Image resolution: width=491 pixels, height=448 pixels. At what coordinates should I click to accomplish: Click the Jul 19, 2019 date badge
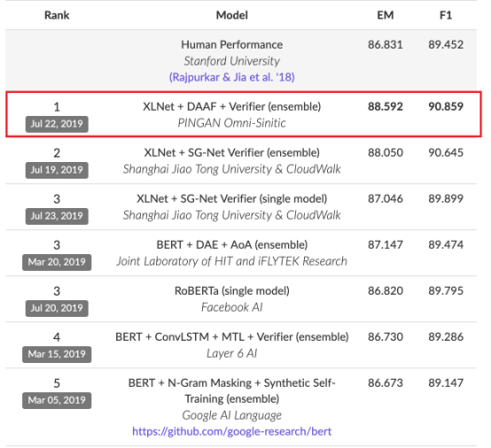tap(57, 170)
